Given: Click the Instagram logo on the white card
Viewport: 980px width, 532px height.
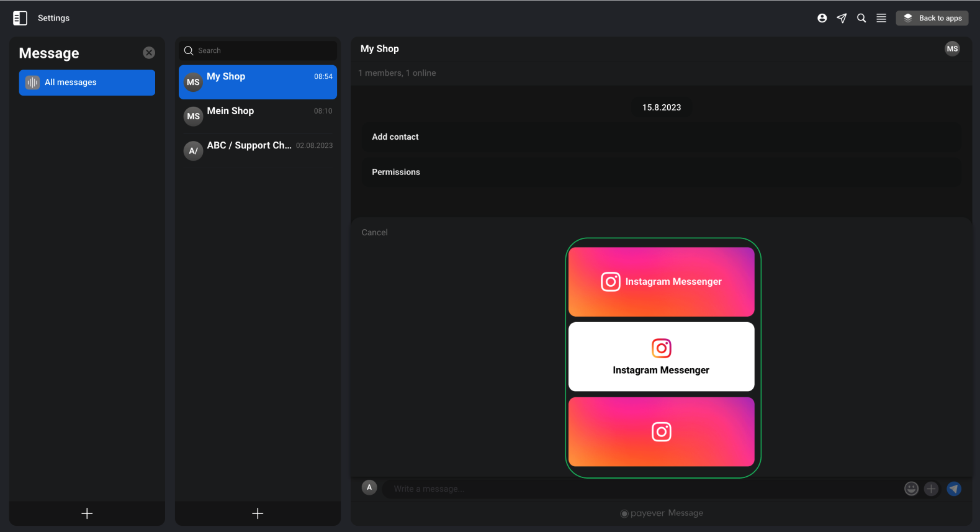Looking at the screenshot, I should click(662, 348).
